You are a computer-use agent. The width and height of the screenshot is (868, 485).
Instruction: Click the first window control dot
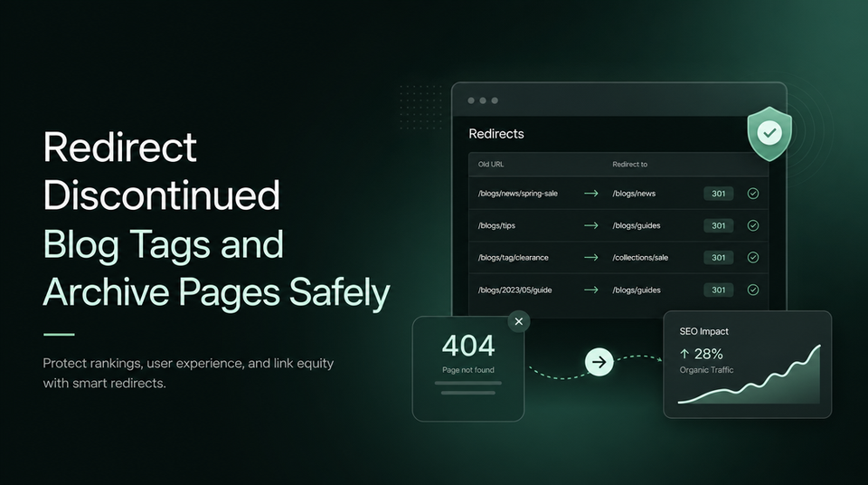(471, 100)
